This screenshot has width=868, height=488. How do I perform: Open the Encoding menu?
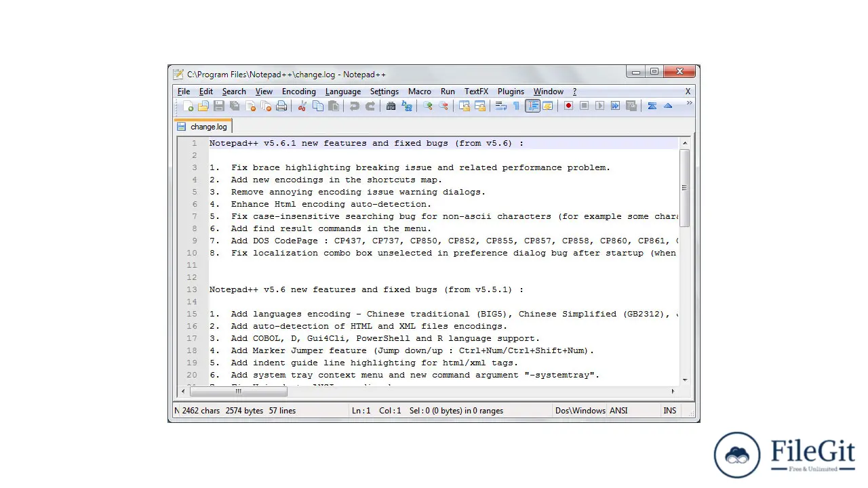299,91
